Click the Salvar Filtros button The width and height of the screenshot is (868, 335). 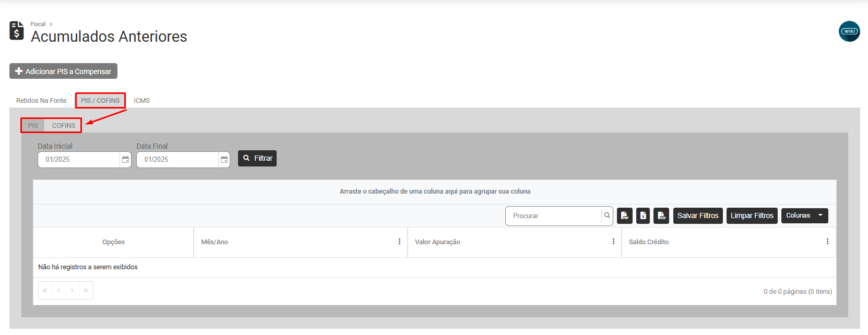point(697,216)
